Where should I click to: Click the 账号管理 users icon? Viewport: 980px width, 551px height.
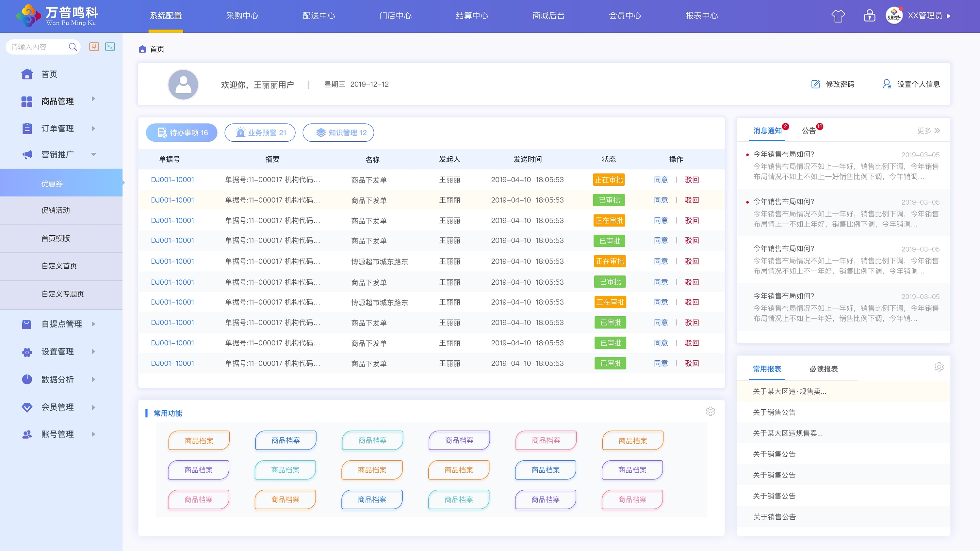[x=27, y=434]
